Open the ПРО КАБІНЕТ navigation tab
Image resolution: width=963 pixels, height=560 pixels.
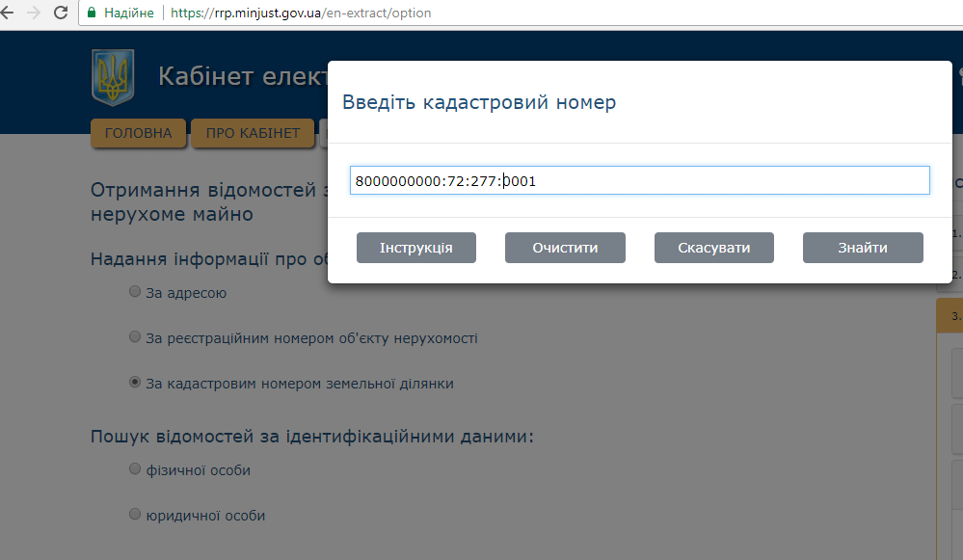[x=253, y=133]
